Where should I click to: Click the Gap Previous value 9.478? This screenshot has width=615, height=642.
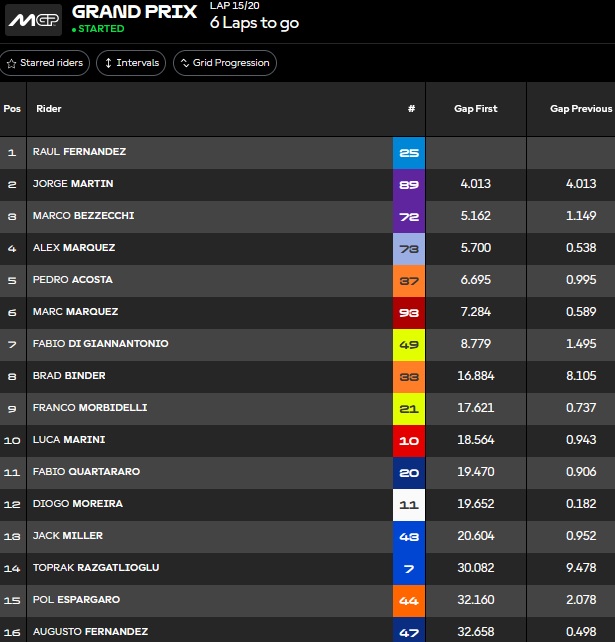coord(581,567)
